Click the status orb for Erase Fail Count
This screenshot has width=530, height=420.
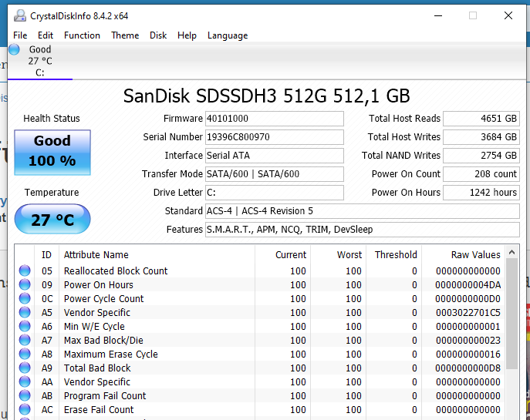click(25, 409)
